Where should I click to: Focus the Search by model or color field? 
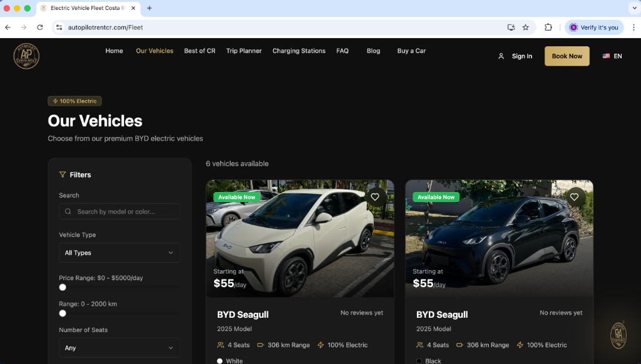tap(120, 211)
